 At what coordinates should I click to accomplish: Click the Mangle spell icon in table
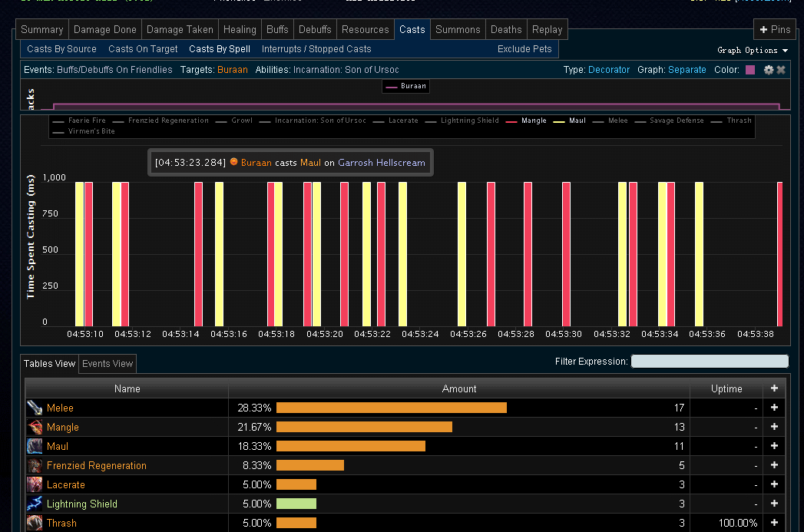35,427
